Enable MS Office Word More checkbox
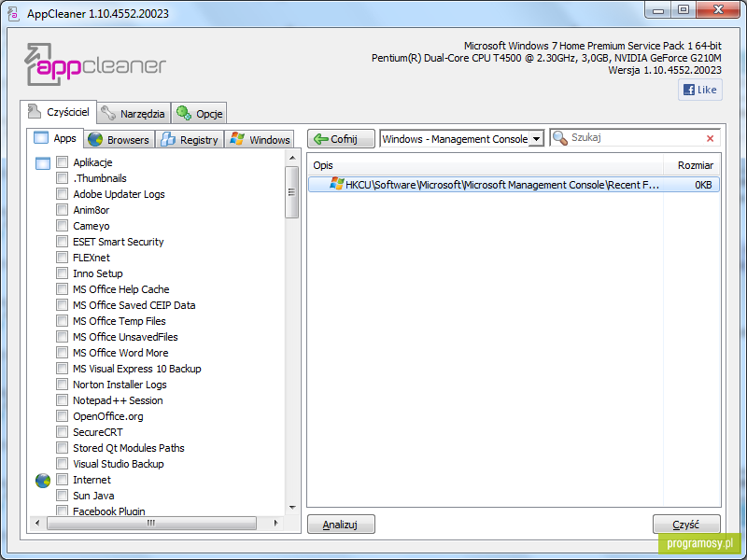This screenshot has height=560, width=747. [62, 353]
